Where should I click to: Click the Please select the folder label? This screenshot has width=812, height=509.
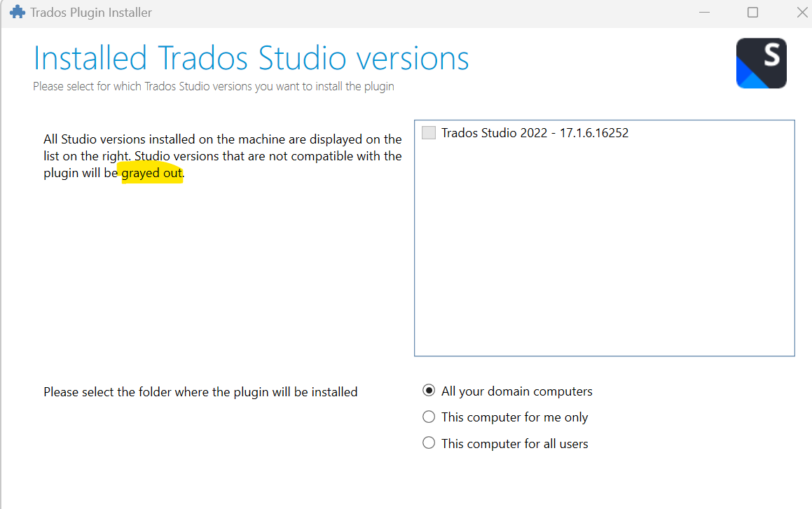click(200, 392)
